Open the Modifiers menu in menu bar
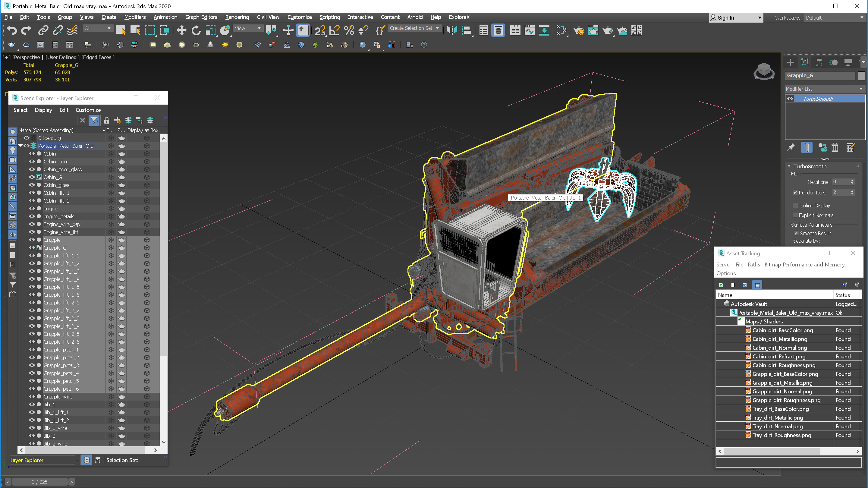 [x=135, y=17]
